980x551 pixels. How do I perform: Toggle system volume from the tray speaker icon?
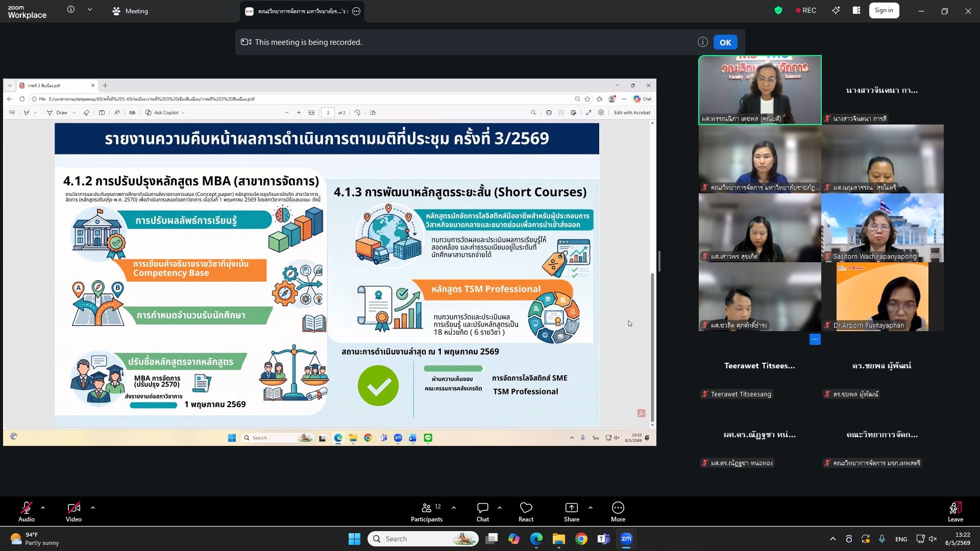point(933,539)
